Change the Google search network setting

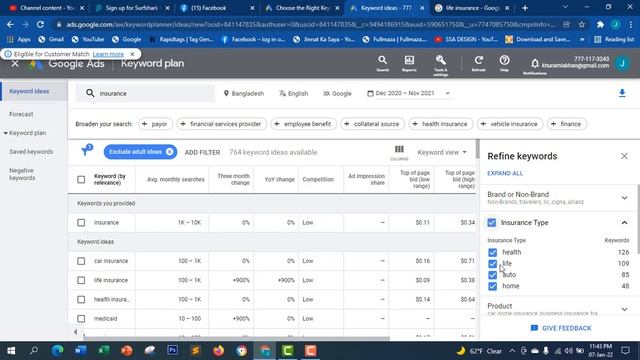click(x=337, y=93)
